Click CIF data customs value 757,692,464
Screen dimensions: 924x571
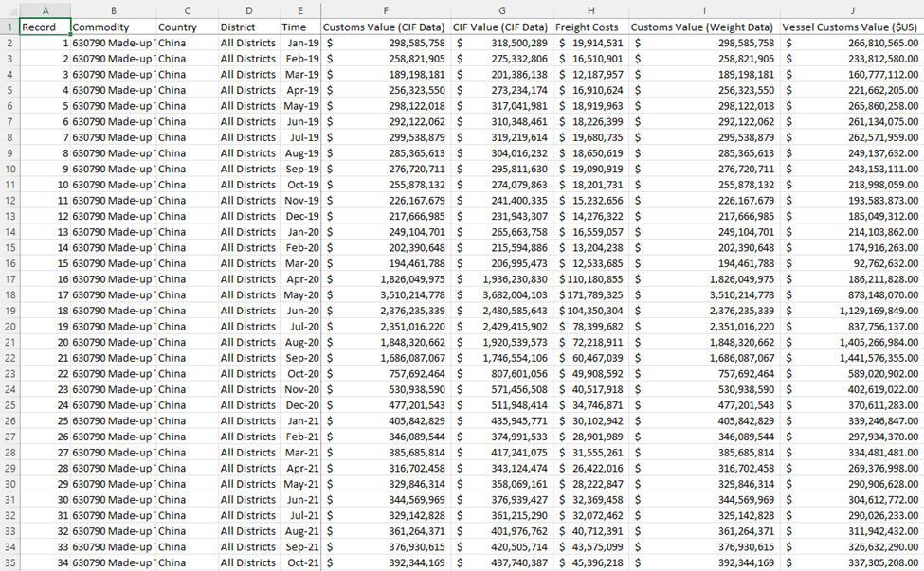point(386,374)
